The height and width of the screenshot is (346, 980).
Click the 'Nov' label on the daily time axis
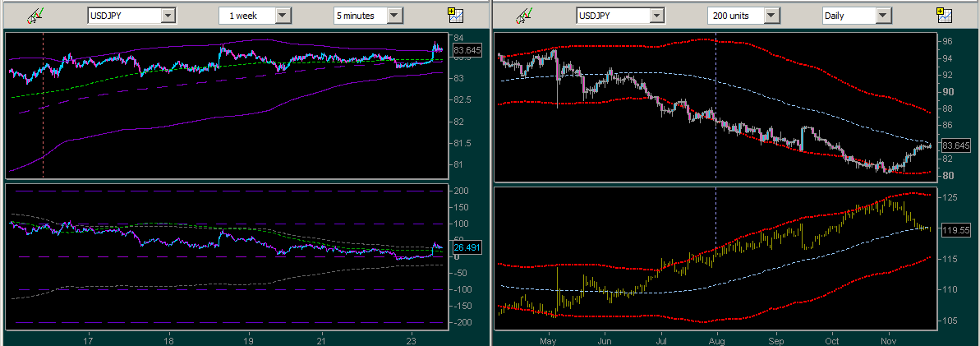(x=888, y=339)
